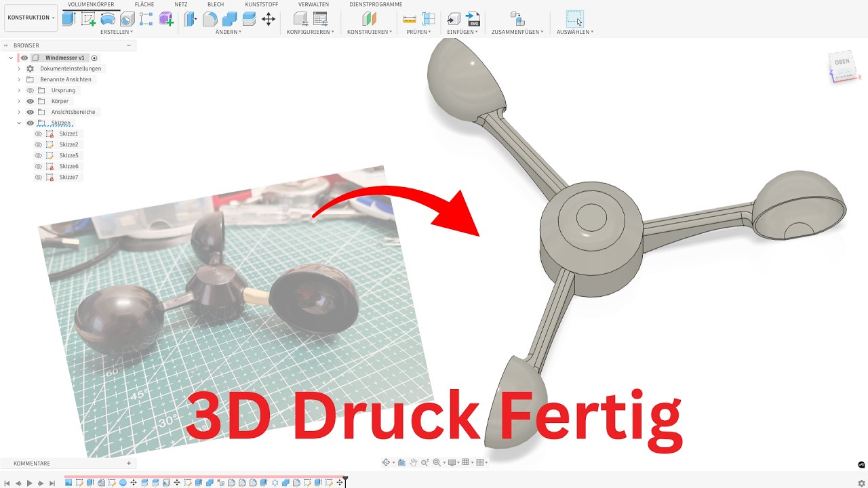Show Skizze5 using its eye icon

point(38,155)
